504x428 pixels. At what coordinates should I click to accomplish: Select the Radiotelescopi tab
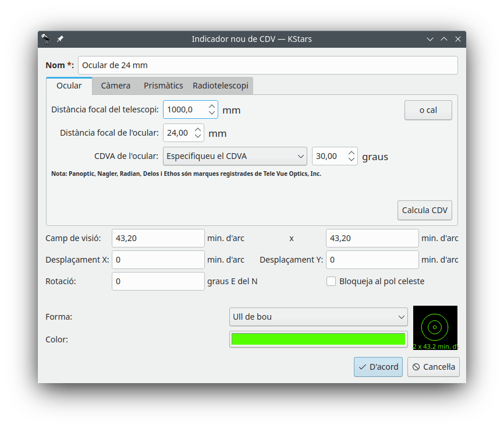point(221,86)
